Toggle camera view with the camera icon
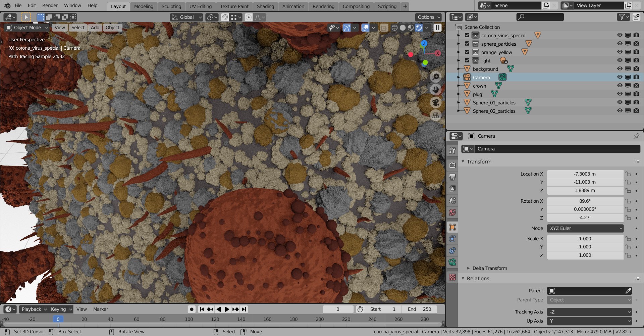The width and height of the screenshot is (644, 336). [435, 102]
